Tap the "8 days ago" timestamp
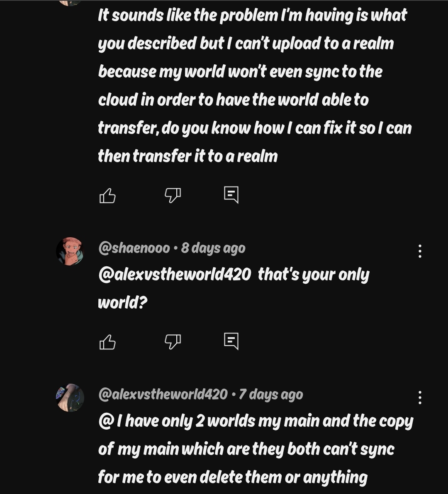The height and width of the screenshot is (494, 448). pyautogui.click(x=213, y=248)
